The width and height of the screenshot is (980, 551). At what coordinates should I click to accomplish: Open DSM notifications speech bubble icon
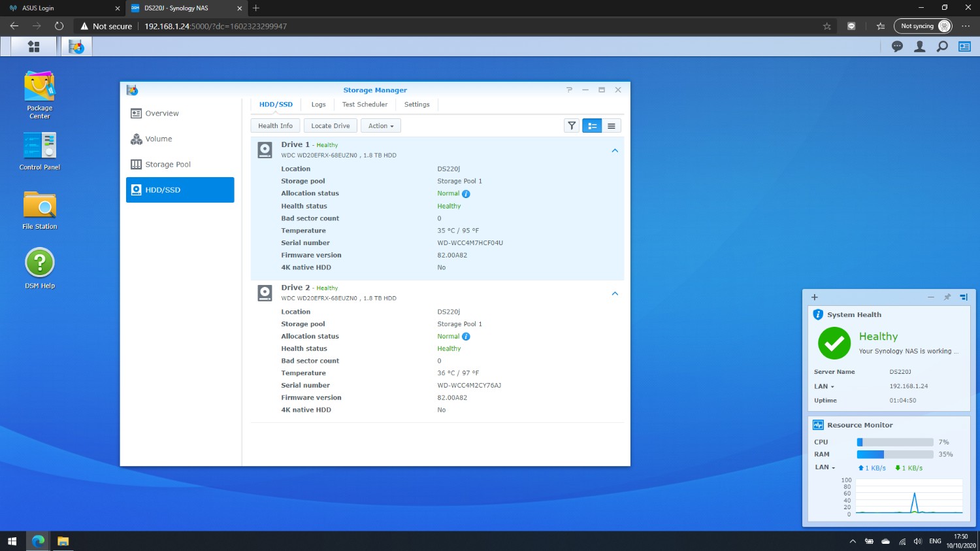click(x=897, y=46)
